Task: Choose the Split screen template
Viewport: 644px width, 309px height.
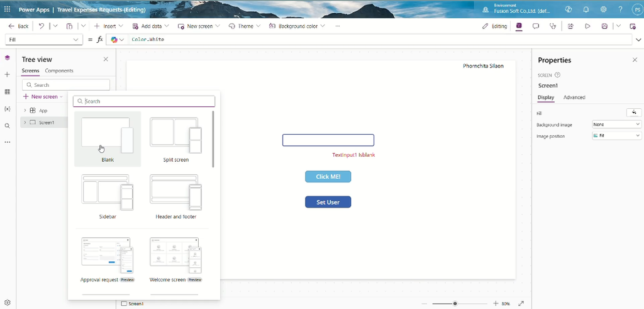Action: 176,139
